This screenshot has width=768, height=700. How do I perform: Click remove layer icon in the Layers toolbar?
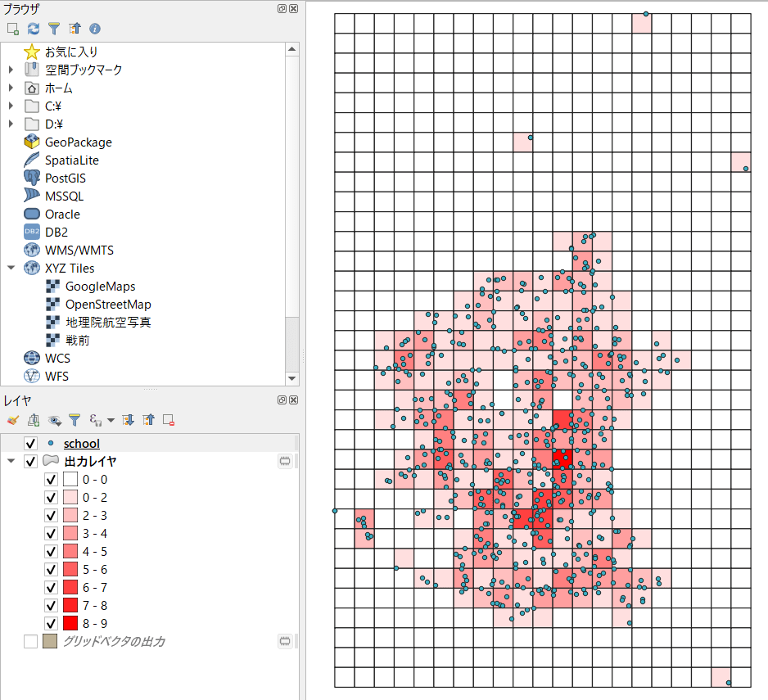pos(169,420)
